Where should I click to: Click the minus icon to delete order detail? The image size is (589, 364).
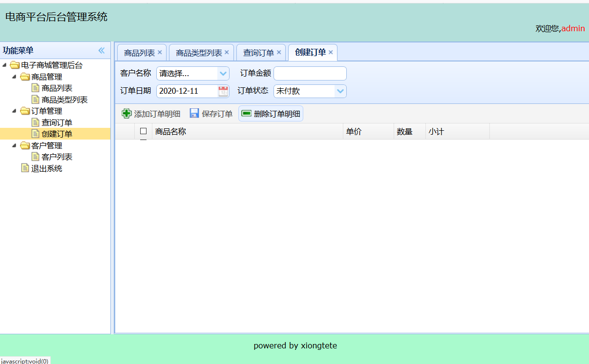246,113
